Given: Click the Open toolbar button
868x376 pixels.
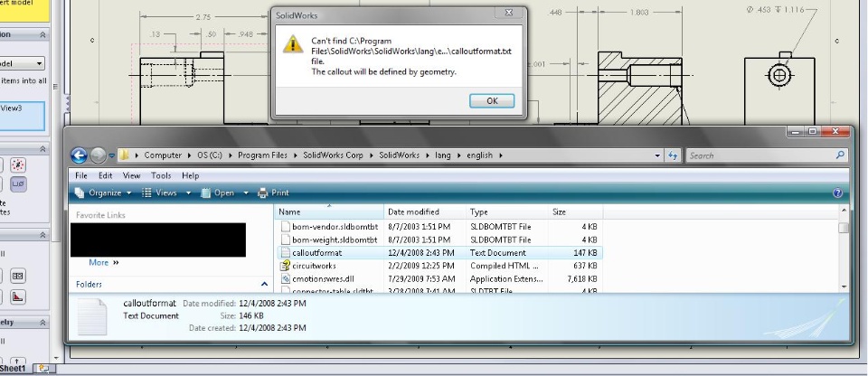Looking at the screenshot, I should pyautogui.click(x=218, y=193).
